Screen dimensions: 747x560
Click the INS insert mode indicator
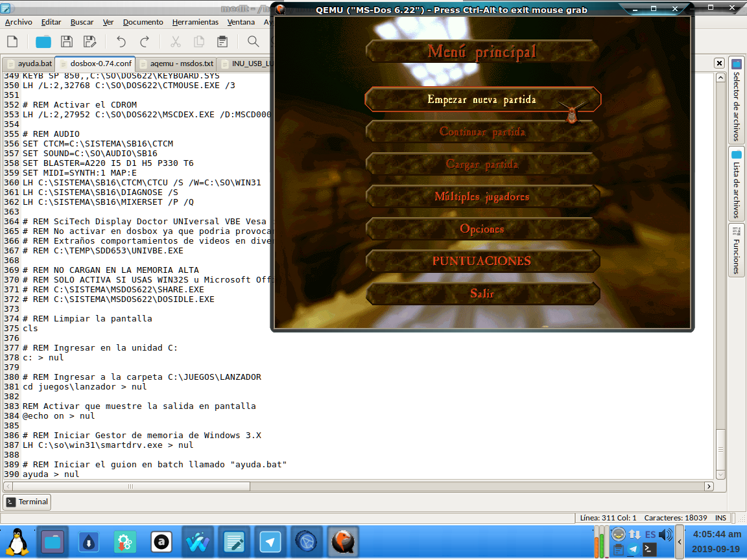coord(720,518)
